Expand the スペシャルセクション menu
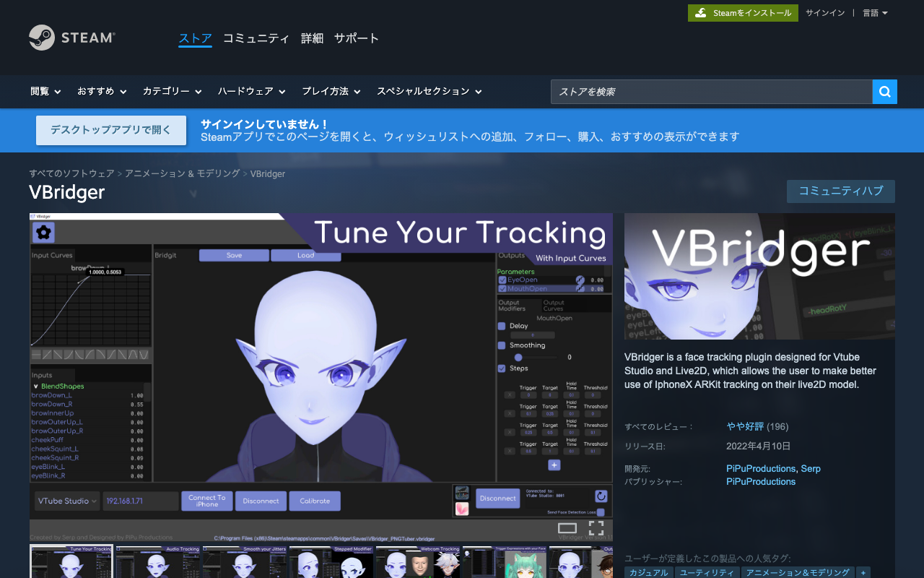The height and width of the screenshot is (578, 924). point(430,92)
